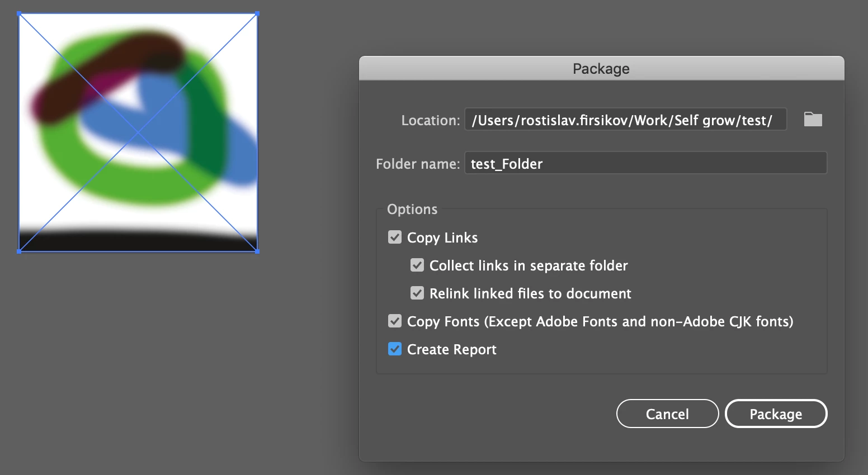Uncheck the Create Report checkbox

point(395,349)
